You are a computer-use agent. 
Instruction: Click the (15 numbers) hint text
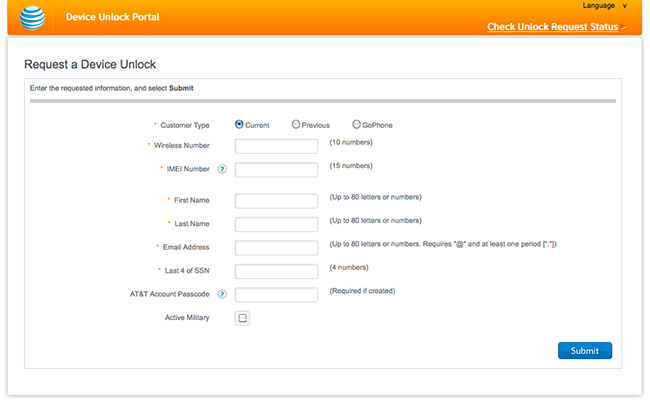(351, 166)
